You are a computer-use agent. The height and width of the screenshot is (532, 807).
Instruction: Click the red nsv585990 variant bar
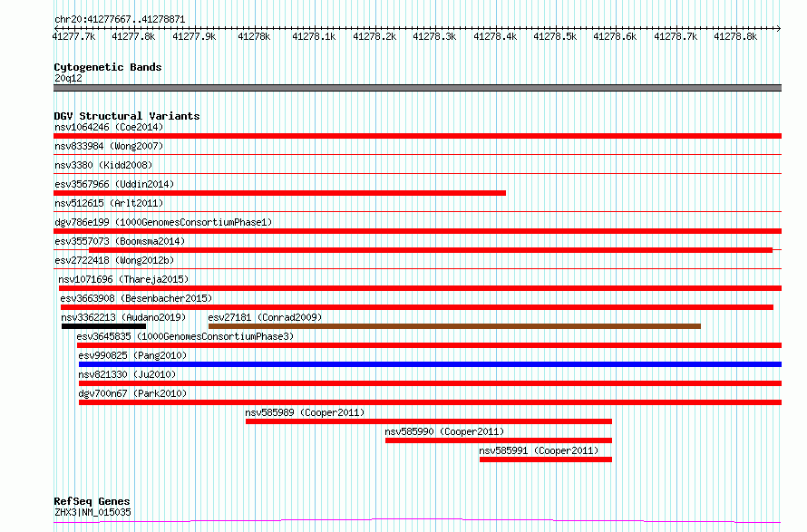click(x=499, y=440)
